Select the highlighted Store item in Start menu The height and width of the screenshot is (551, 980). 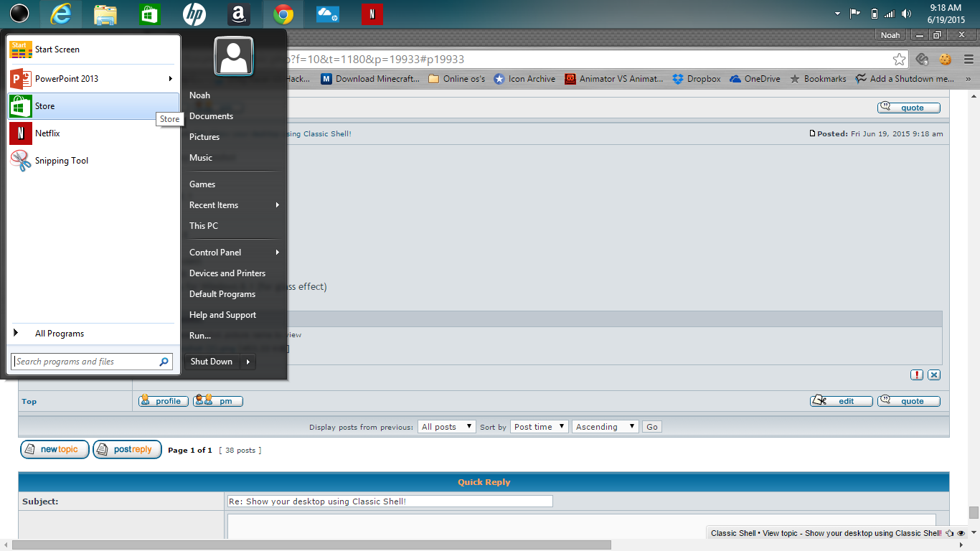93,106
